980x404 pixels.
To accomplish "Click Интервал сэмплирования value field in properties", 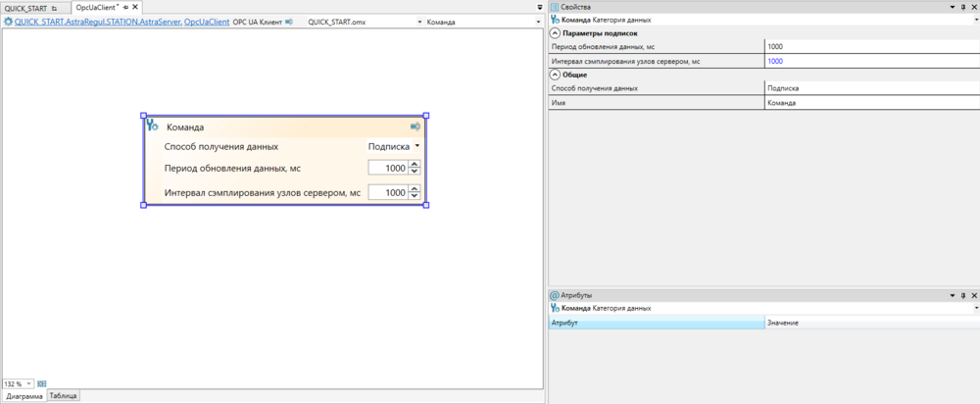I will 870,61.
